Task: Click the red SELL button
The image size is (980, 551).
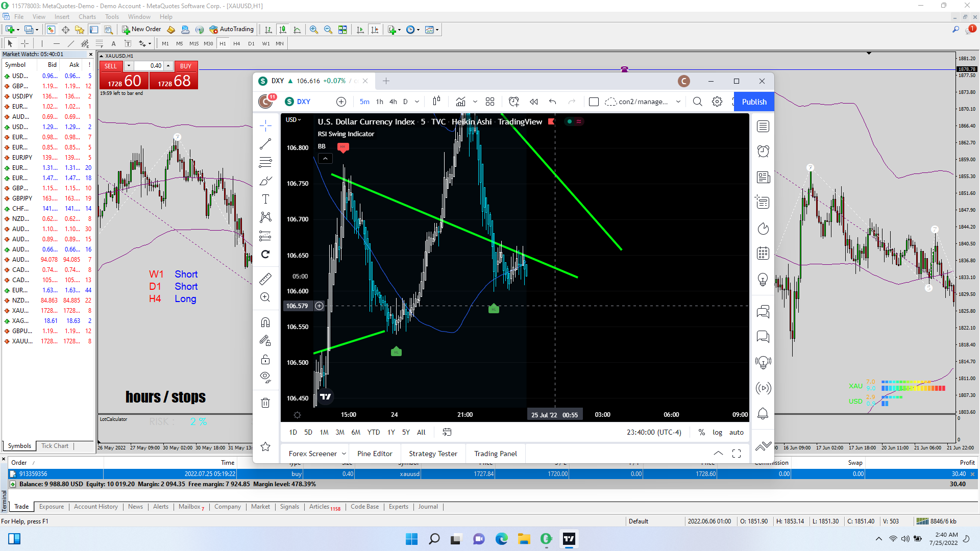Action: pyautogui.click(x=111, y=66)
